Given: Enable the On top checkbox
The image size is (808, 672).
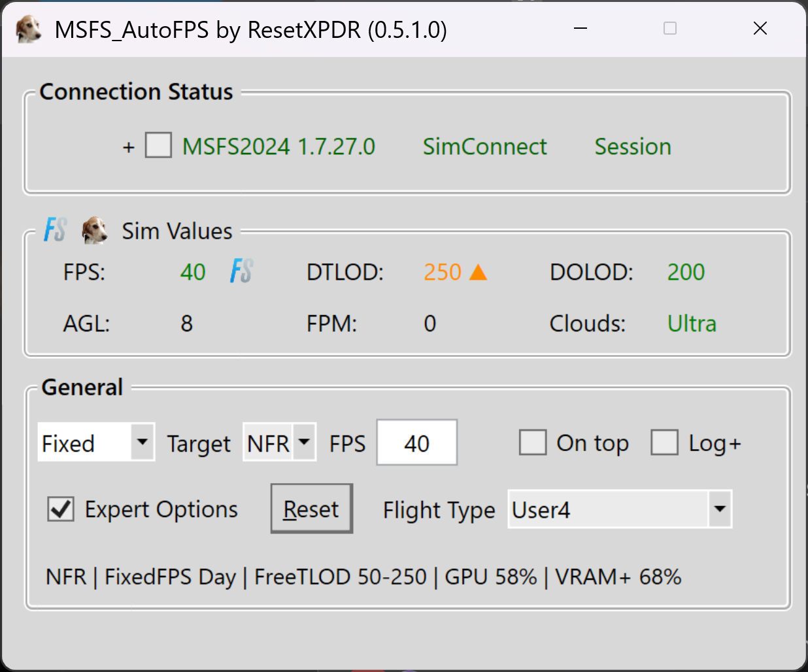Looking at the screenshot, I should tap(533, 443).
